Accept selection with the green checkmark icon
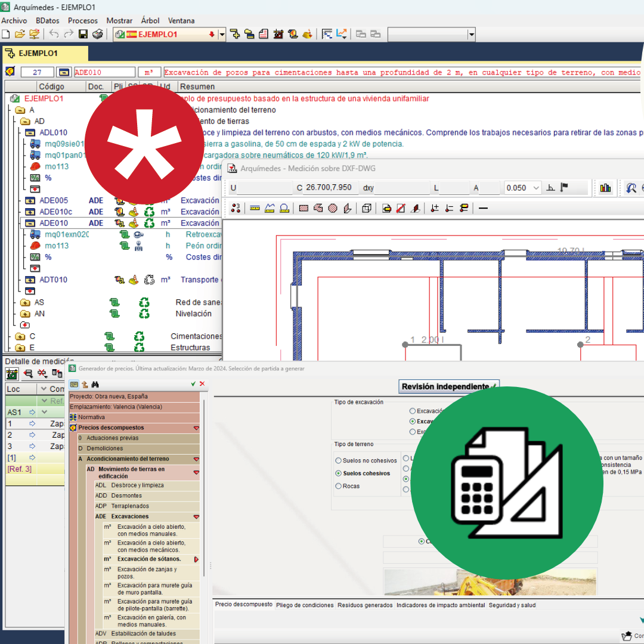This screenshot has height=644, width=644. [x=193, y=384]
